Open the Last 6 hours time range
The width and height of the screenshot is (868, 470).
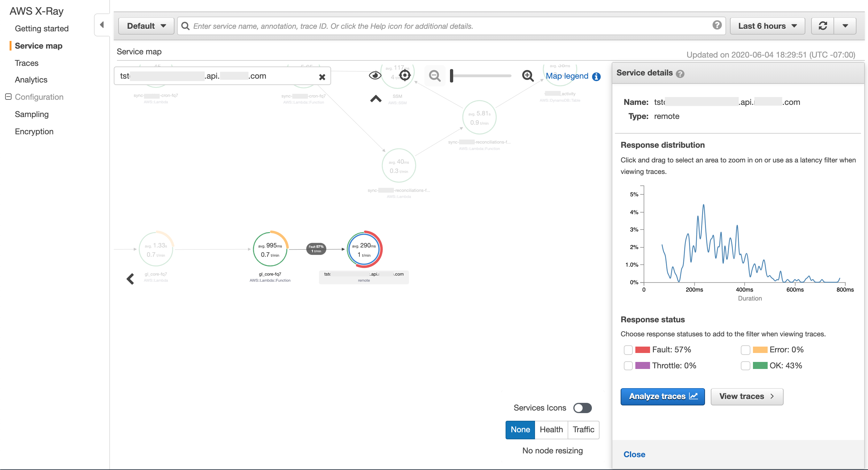pyautogui.click(x=767, y=26)
